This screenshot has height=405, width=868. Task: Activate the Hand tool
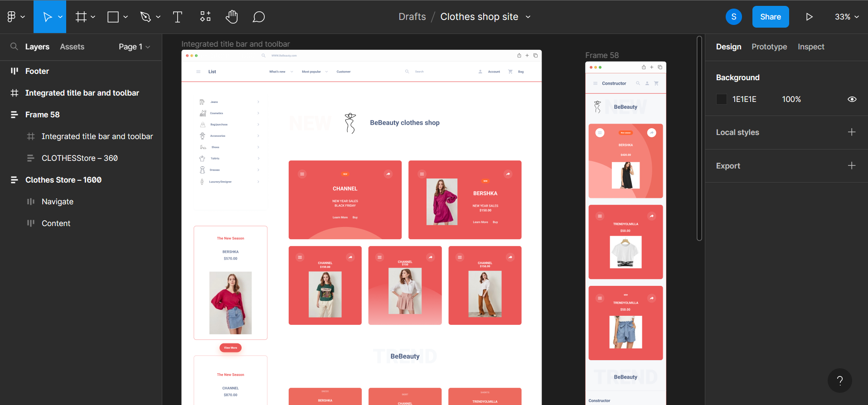tap(232, 17)
